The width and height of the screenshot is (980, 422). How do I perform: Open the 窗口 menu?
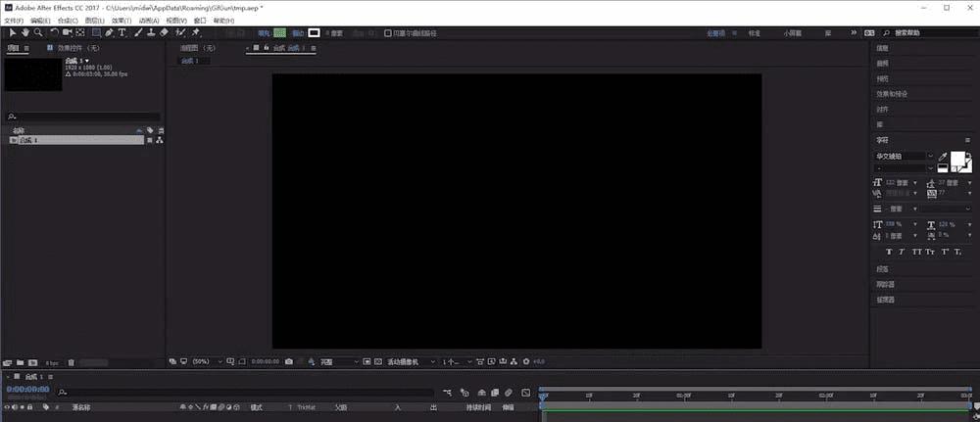tap(200, 21)
